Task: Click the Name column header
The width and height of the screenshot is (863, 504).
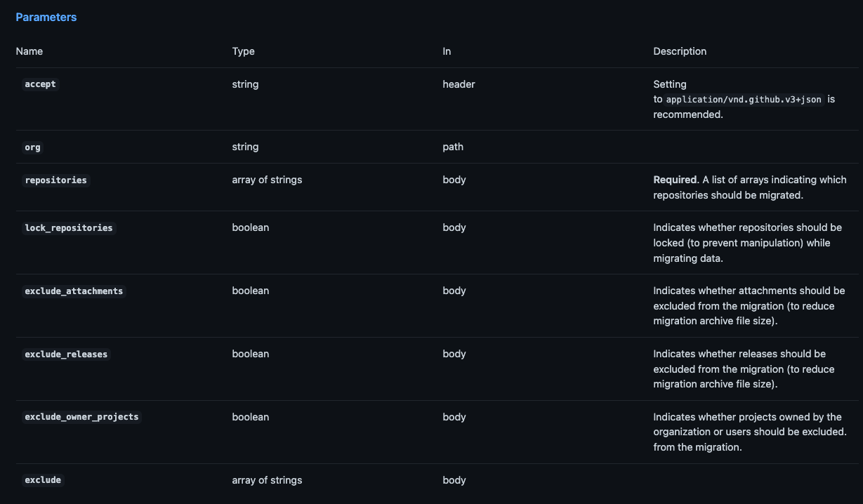Action: (x=29, y=51)
